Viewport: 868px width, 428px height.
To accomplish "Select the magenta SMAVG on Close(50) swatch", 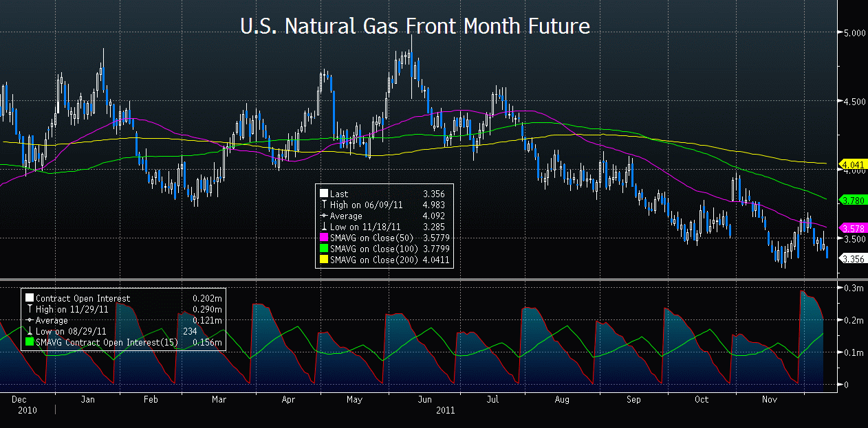I will (x=323, y=238).
